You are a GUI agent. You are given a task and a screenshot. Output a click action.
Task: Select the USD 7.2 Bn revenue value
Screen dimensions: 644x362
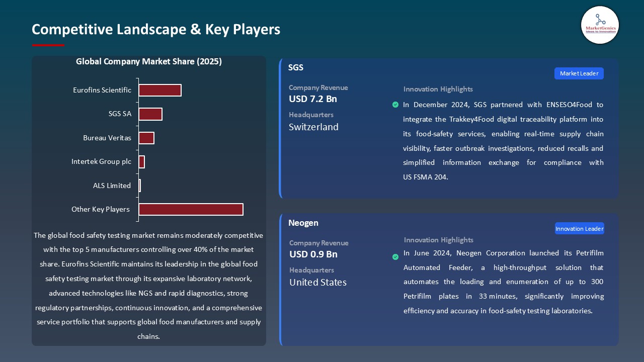click(x=313, y=99)
